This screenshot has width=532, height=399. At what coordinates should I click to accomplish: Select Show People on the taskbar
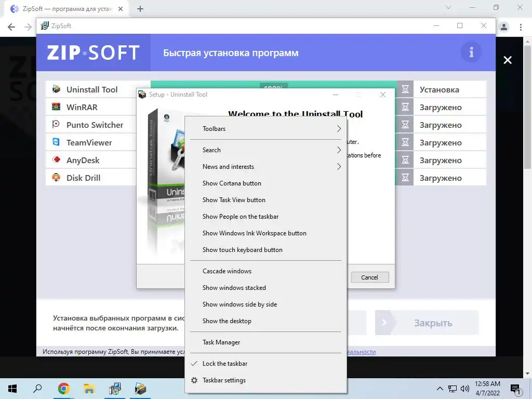pyautogui.click(x=265, y=217)
